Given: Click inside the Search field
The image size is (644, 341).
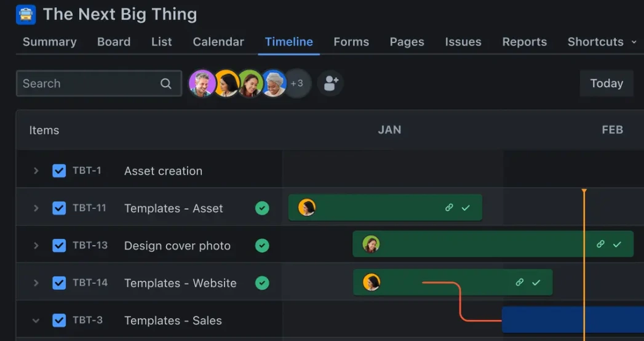Looking at the screenshot, I should click(x=80, y=84).
